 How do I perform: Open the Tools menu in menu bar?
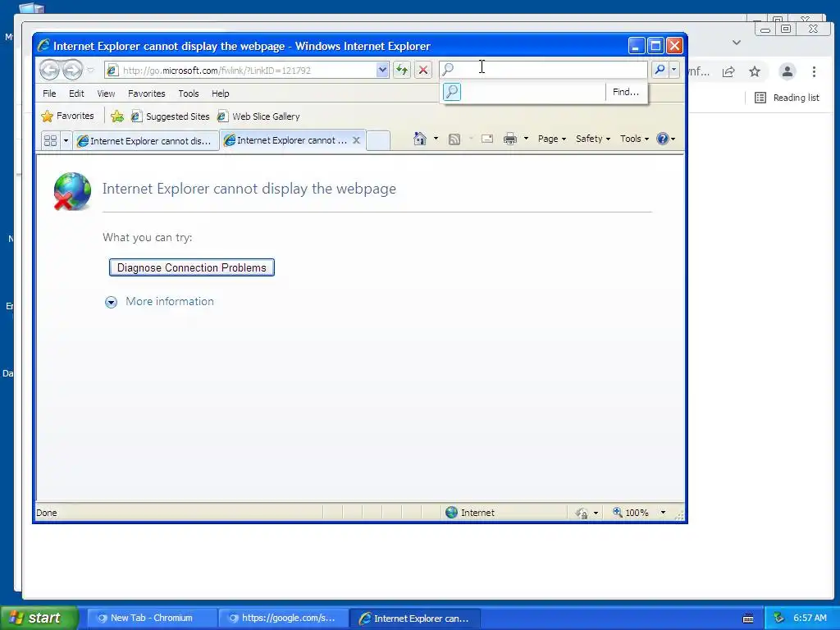[x=189, y=94]
